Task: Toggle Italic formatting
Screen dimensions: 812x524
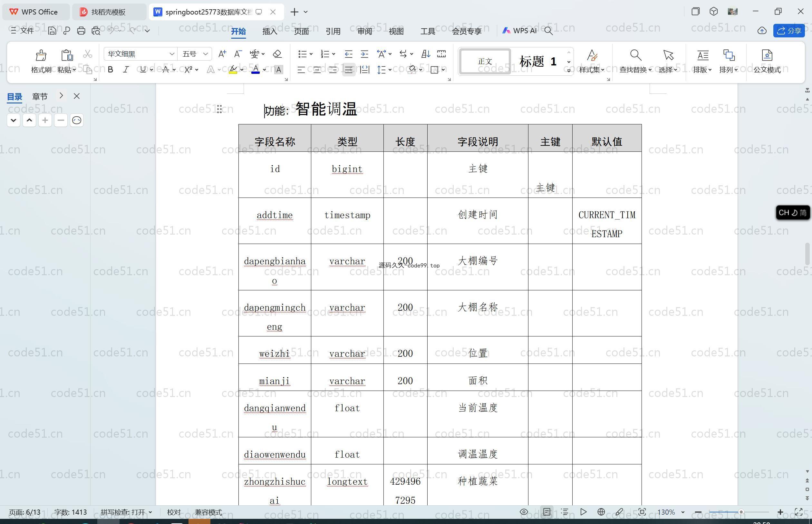Action: tap(126, 69)
